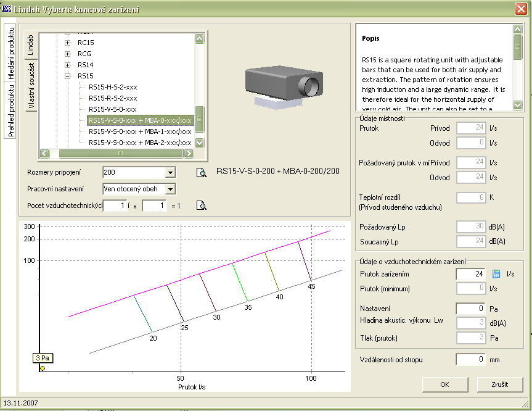Collapse the RS15 tree node

(x=68, y=76)
